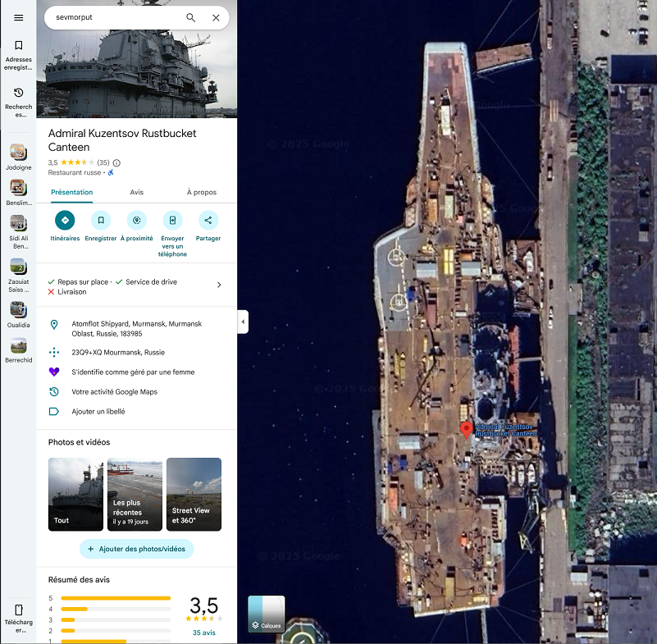Screen dimensions: 657x644
Task: Click the Itinéraires directions button
Action: point(65,226)
